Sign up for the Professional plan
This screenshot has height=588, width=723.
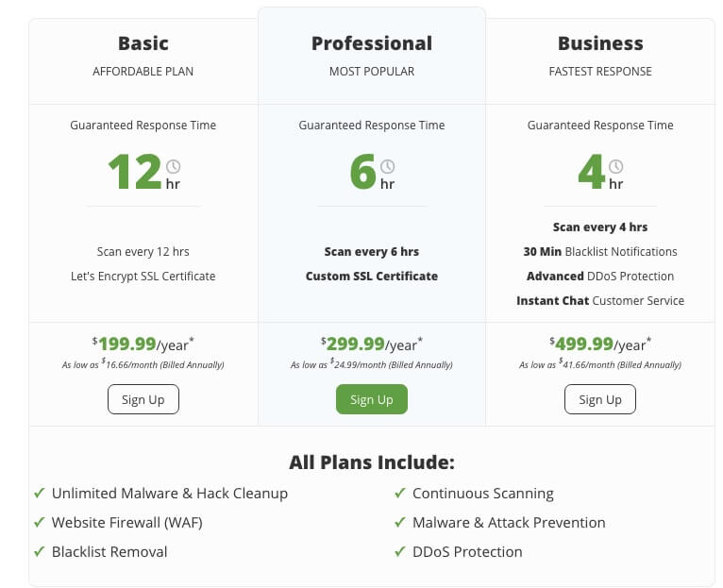372,399
